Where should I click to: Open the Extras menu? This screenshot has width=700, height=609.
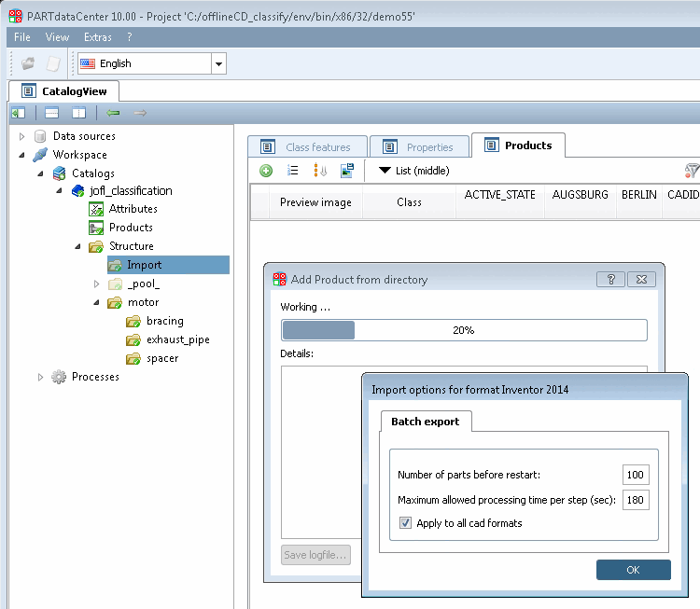[x=98, y=37]
